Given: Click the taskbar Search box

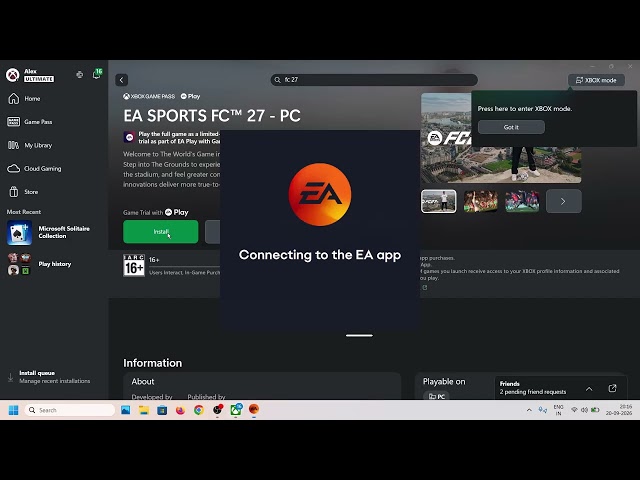Looking at the screenshot, I should [x=70, y=410].
